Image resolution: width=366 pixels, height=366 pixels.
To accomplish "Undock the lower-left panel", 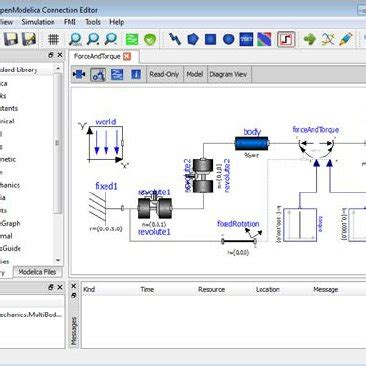I will tap(51, 287).
